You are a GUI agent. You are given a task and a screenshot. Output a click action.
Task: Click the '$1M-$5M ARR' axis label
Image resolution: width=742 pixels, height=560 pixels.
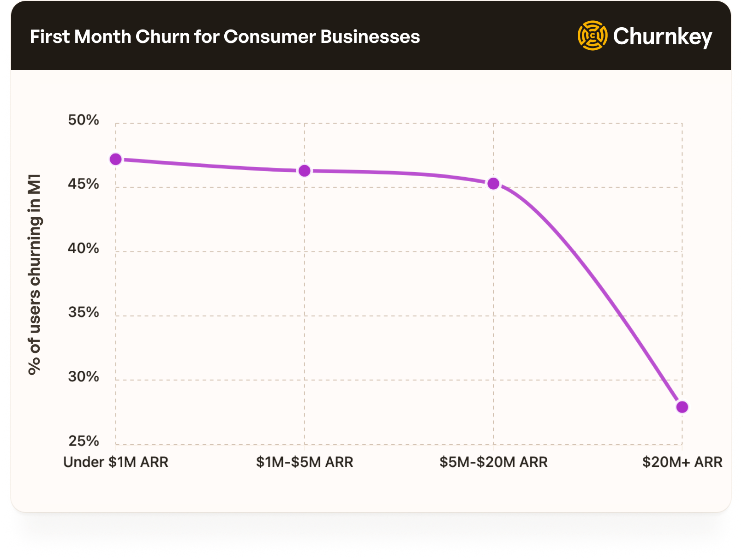click(x=305, y=462)
